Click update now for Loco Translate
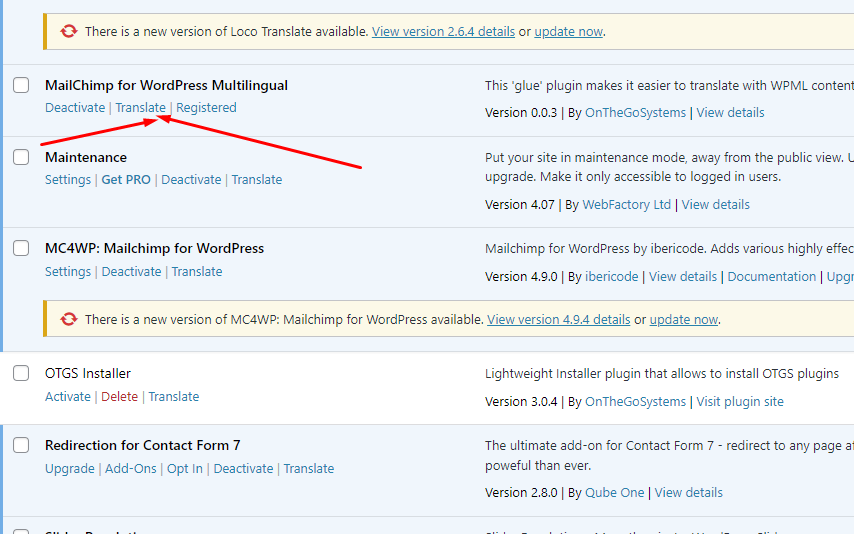The image size is (854, 534). pos(568,32)
